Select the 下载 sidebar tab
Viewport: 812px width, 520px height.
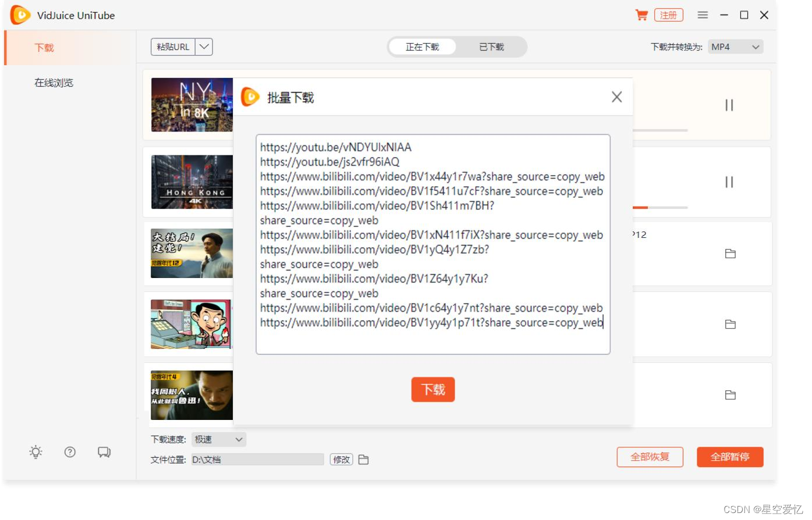(x=70, y=48)
